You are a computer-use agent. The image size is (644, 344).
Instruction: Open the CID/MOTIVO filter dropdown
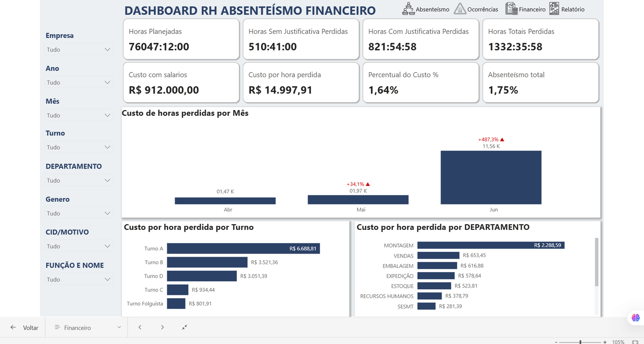click(107, 246)
